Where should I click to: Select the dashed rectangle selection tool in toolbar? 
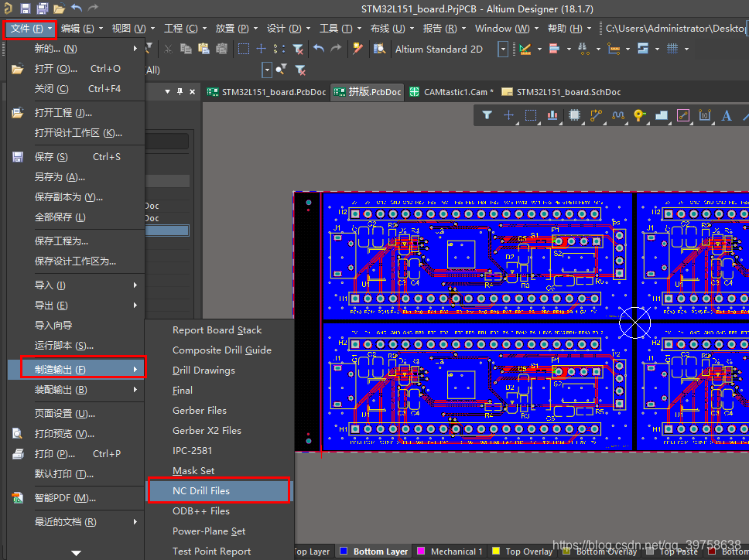pyautogui.click(x=244, y=49)
